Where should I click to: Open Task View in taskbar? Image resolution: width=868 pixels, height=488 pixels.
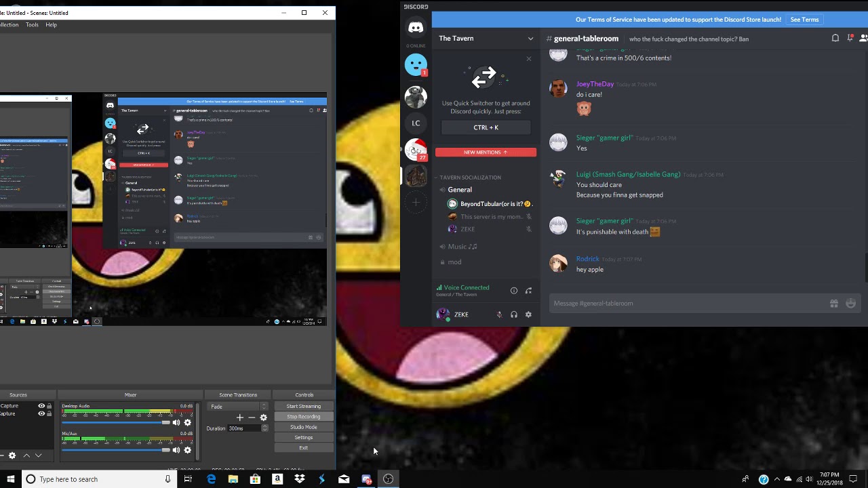(x=188, y=479)
